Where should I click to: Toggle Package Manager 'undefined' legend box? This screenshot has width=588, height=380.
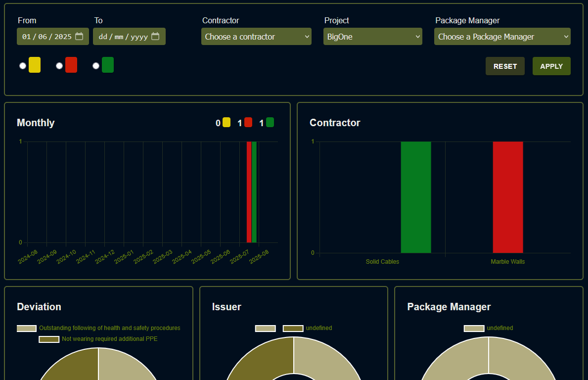tap(474, 329)
